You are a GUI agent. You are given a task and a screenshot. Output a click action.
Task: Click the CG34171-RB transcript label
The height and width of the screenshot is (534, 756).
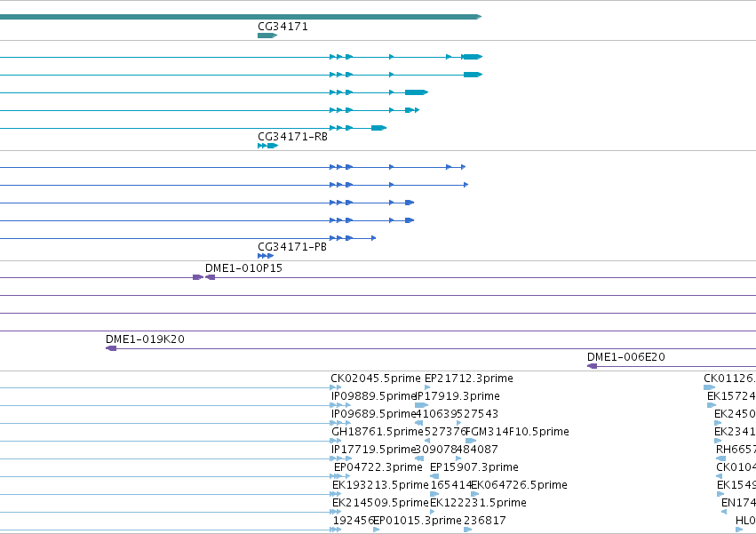(292, 137)
